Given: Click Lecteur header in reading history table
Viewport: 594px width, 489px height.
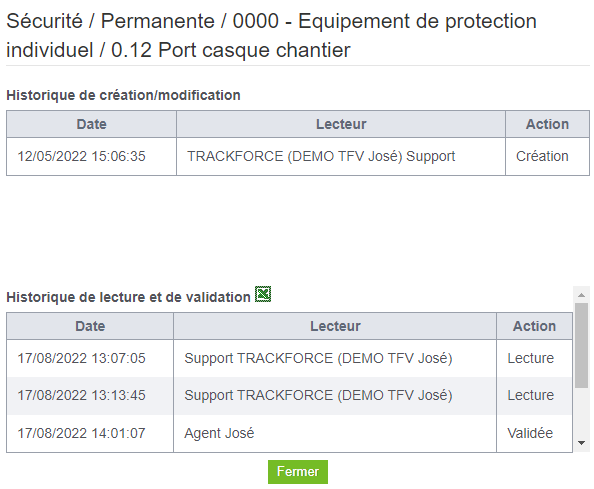Looking at the screenshot, I should (335, 326).
